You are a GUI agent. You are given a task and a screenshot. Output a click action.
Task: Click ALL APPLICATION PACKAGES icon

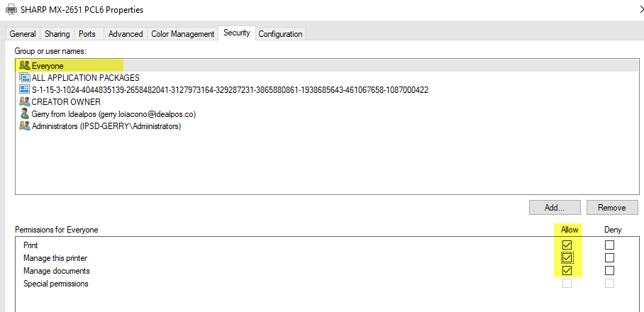pyautogui.click(x=25, y=77)
